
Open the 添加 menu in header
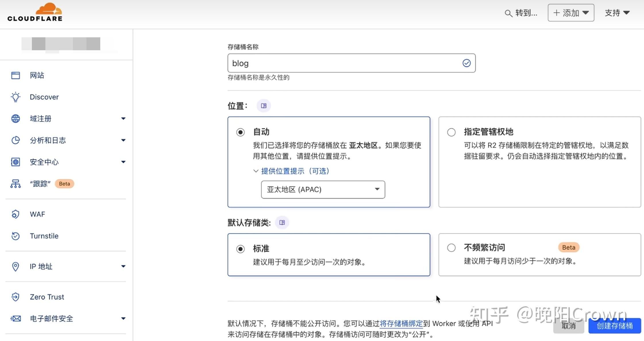[571, 13]
